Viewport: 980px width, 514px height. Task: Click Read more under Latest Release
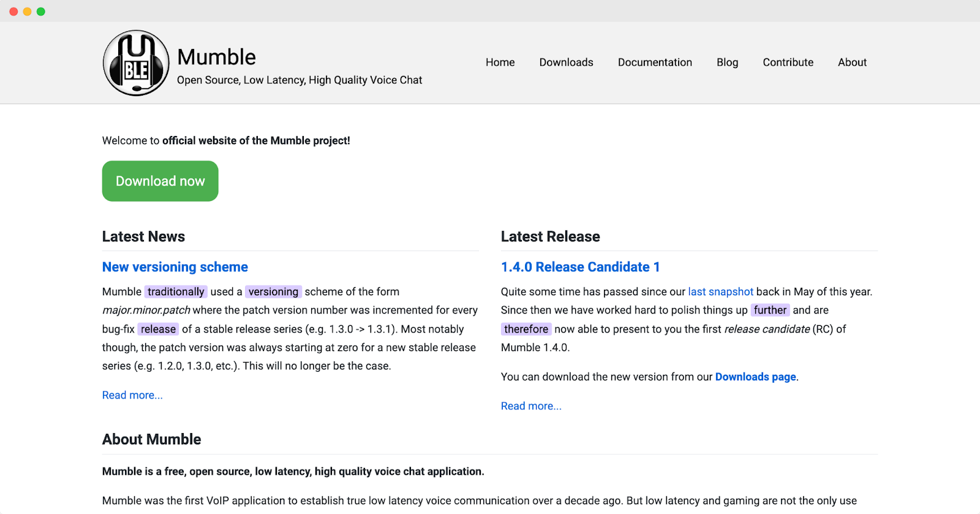point(531,406)
